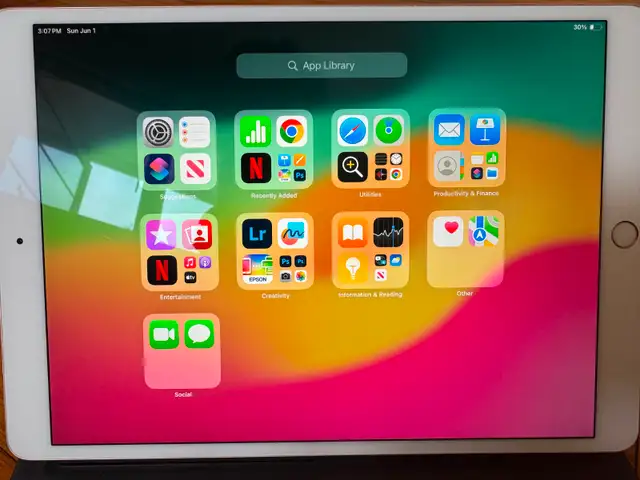This screenshot has width=640, height=480.
Task: Open the Stocks app
Action: click(x=389, y=232)
